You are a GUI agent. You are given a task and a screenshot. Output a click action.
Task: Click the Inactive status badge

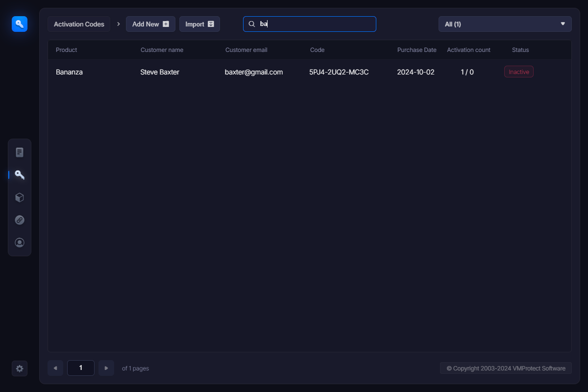pos(519,72)
